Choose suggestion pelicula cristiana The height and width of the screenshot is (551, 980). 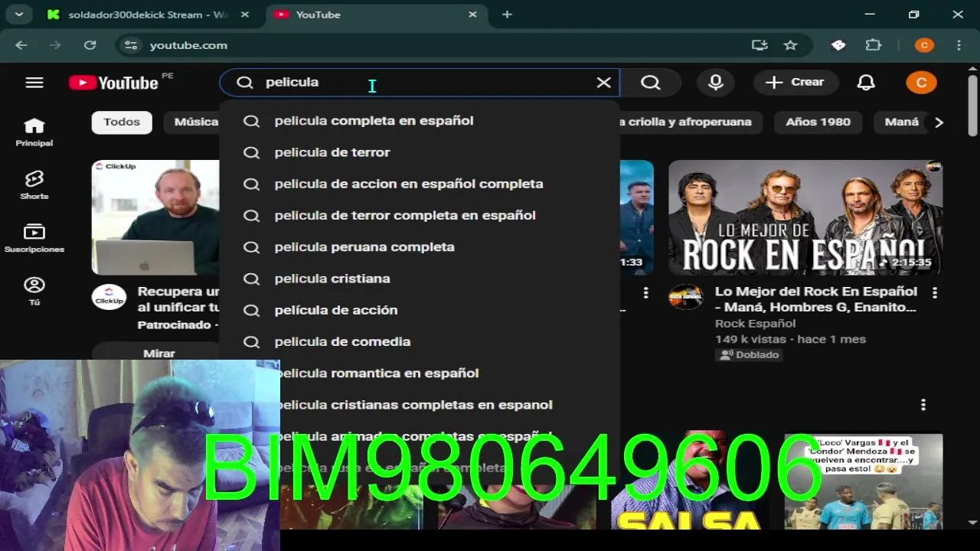(x=420, y=279)
